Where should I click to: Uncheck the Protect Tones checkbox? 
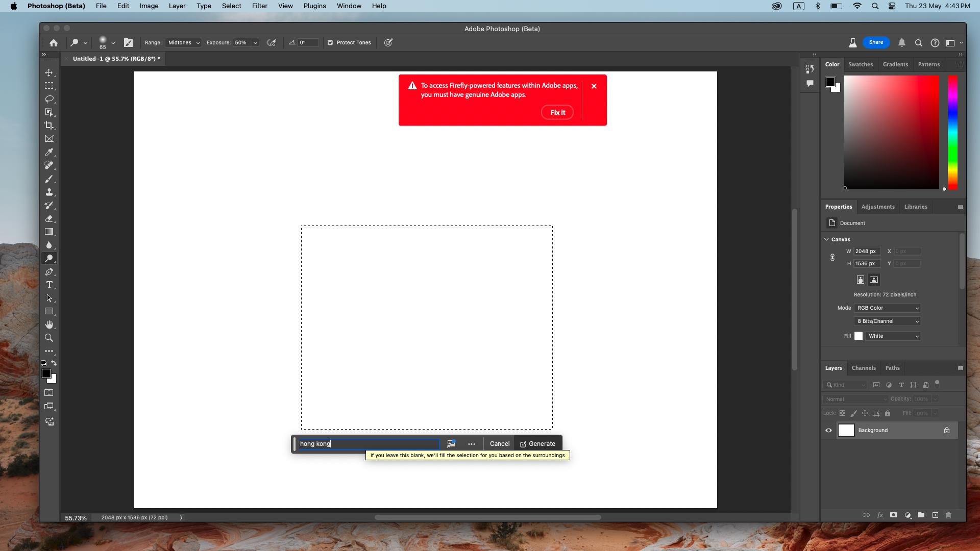click(x=330, y=43)
